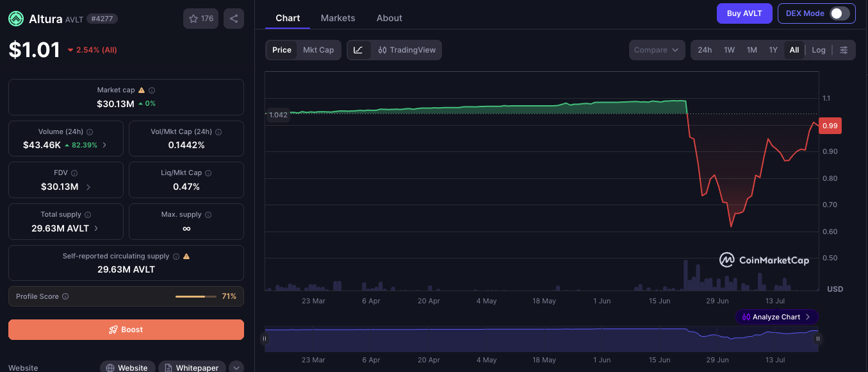Set chart range to 1W

[x=729, y=50]
